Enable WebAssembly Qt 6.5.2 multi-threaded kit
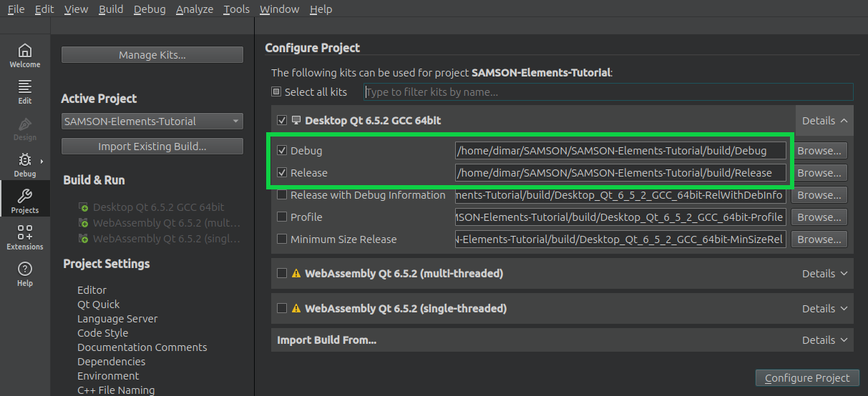This screenshot has height=396, width=868. (x=282, y=273)
